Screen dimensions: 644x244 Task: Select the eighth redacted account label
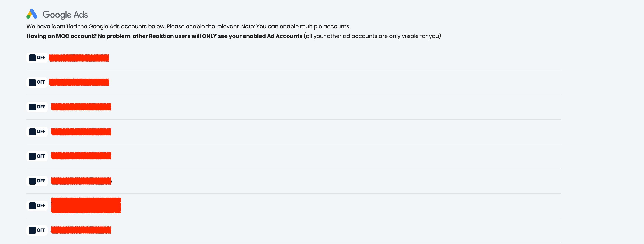click(x=81, y=230)
